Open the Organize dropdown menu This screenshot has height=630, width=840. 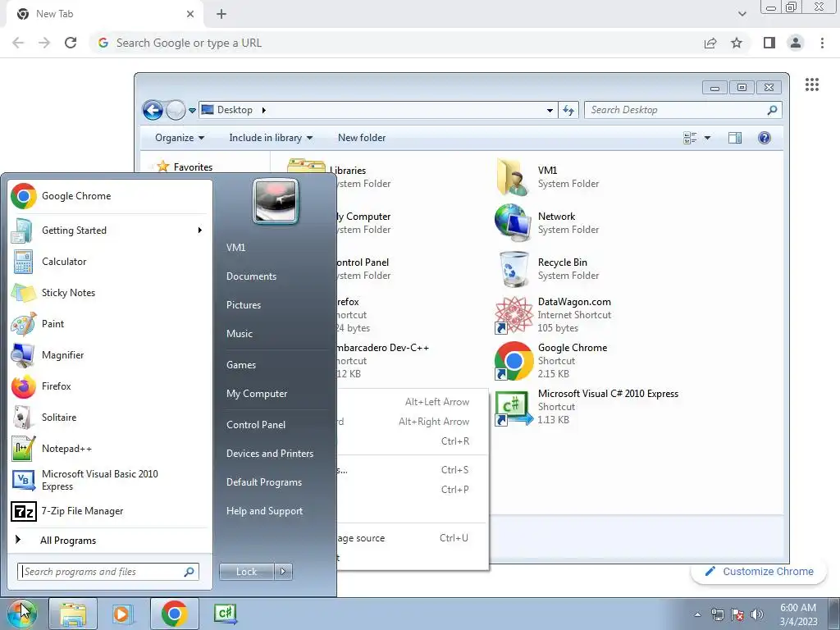pos(180,138)
